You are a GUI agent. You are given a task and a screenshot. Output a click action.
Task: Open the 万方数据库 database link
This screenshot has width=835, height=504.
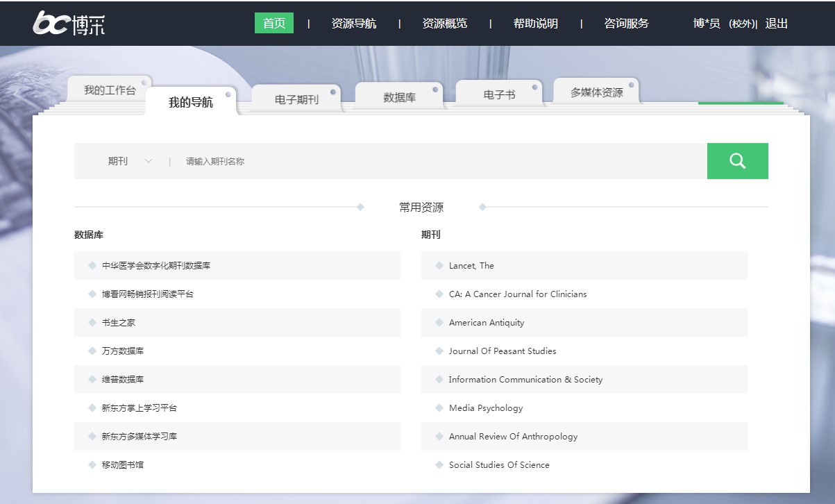click(123, 351)
